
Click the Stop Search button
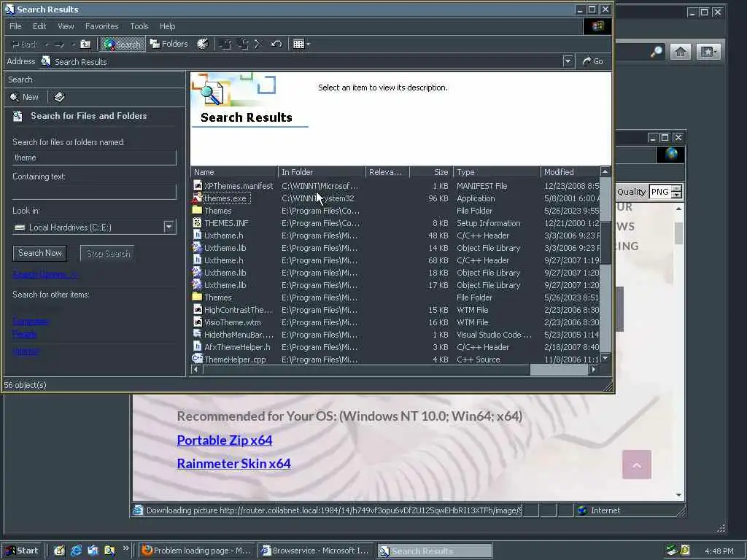[108, 253]
